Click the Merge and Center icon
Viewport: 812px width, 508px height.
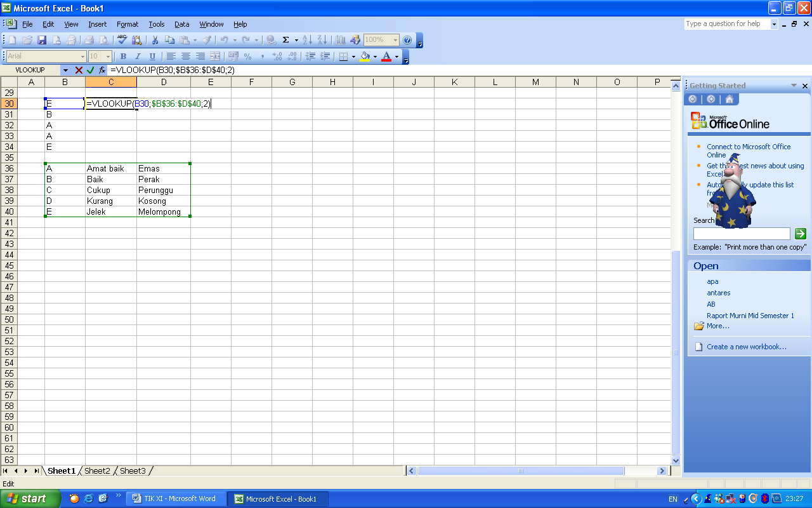pyautogui.click(x=215, y=57)
